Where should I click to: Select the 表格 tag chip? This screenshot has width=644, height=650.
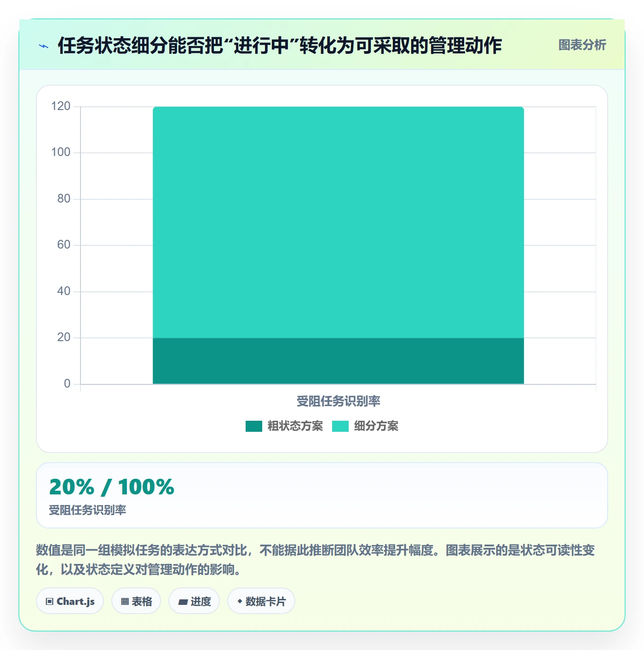(x=136, y=601)
